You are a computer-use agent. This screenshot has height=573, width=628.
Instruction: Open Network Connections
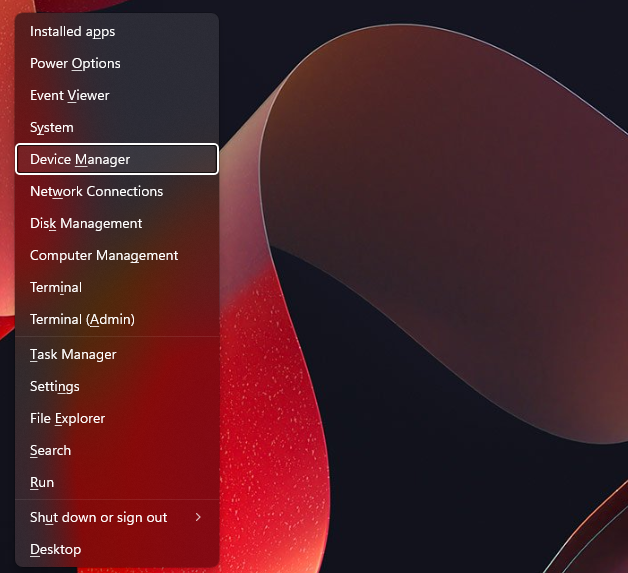point(117,191)
